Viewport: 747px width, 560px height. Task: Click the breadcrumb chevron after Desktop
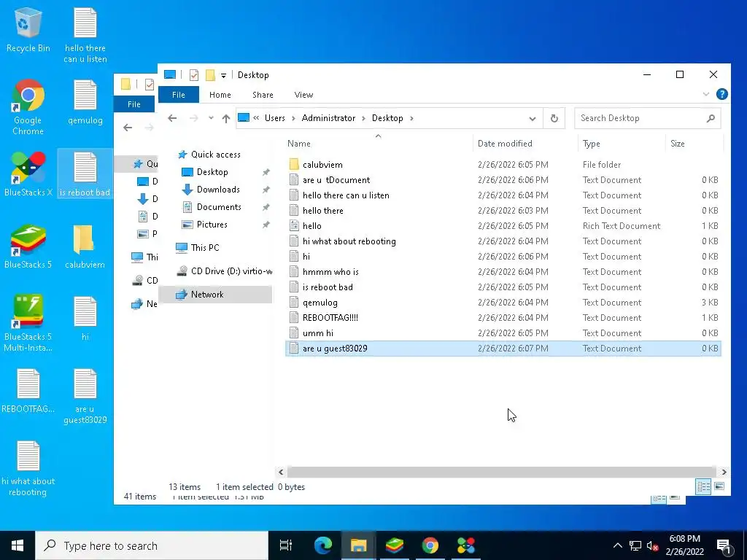[411, 118]
